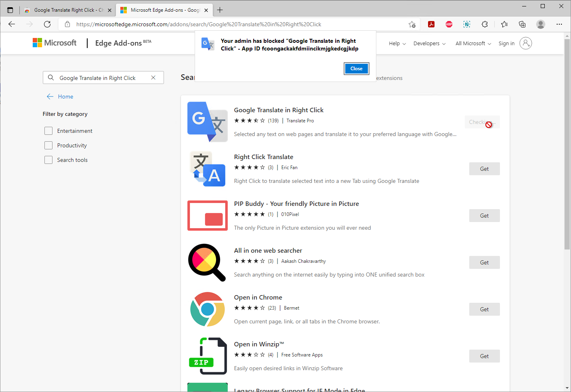571x392 pixels.
Task: Enable the Productivity category filter
Action: (x=48, y=145)
